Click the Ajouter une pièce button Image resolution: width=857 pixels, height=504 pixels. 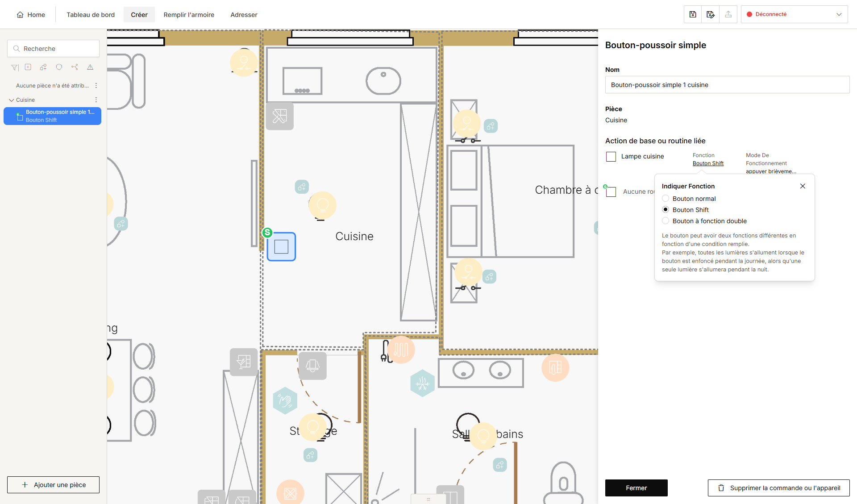[x=53, y=485]
